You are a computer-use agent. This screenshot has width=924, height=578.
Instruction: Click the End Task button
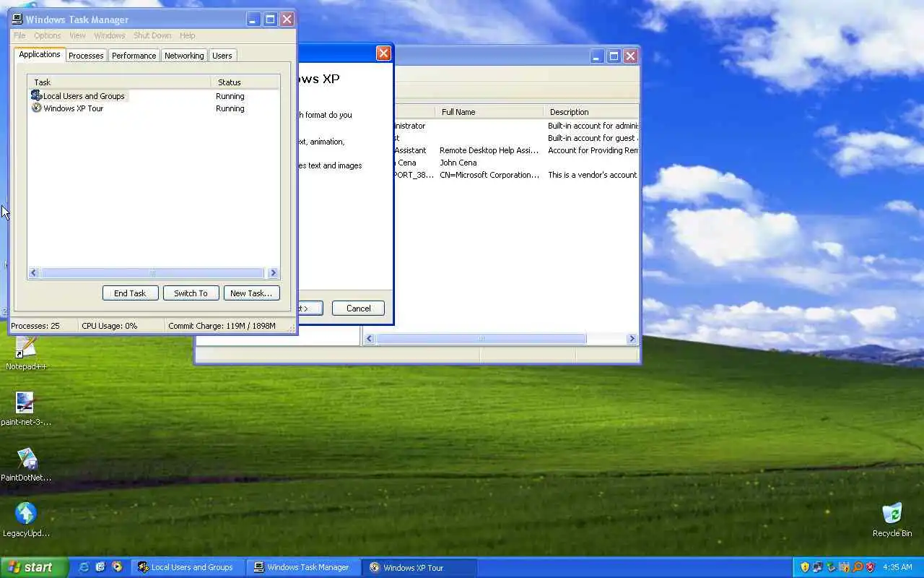[130, 293]
